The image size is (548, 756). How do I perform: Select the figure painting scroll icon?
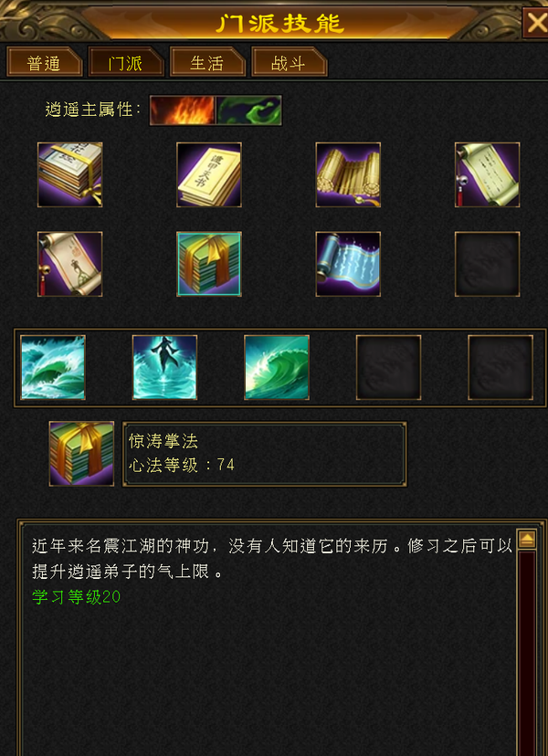[x=70, y=264]
